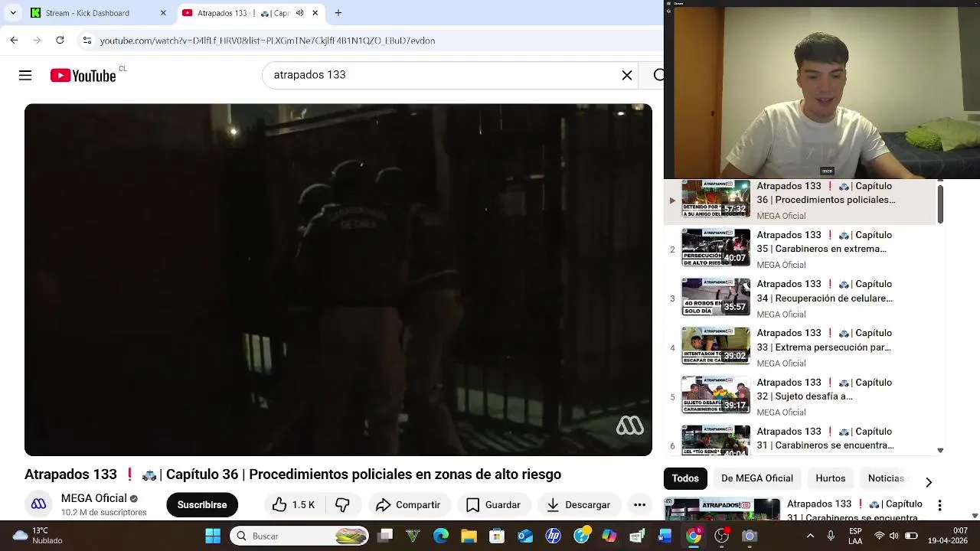Image resolution: width=980 pixels, height=551 pixels.
Task: View site information icon in address bar
Action: pyautogui.click(x=87, y=40)
